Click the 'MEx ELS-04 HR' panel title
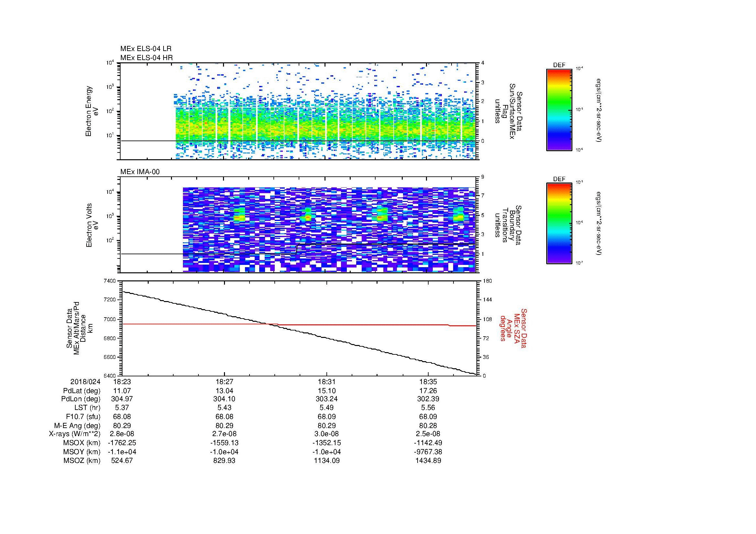The image size is (756, 534). (x=146, y=58)
